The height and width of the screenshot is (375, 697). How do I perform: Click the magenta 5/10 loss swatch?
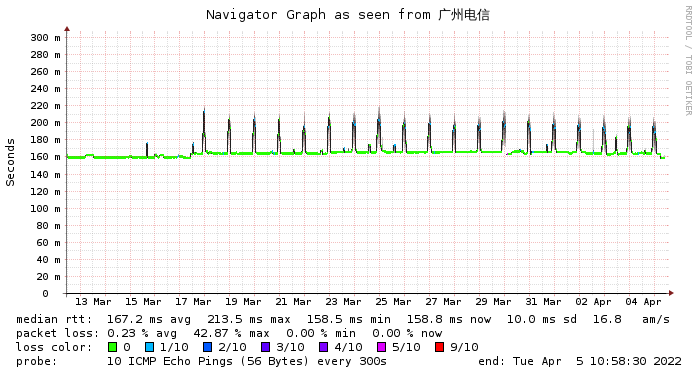381,347
